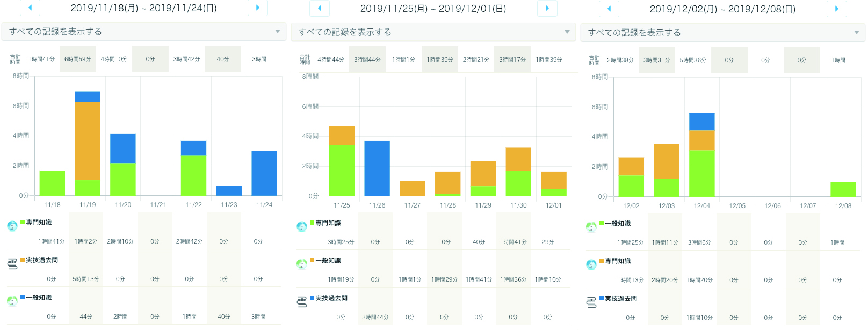Select the green 12/08 bar
Viewport: 868px width, 331px height.
843,189
